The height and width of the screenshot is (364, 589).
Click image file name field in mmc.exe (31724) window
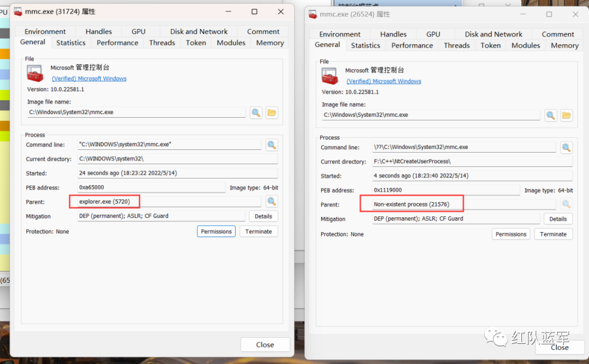136,112
